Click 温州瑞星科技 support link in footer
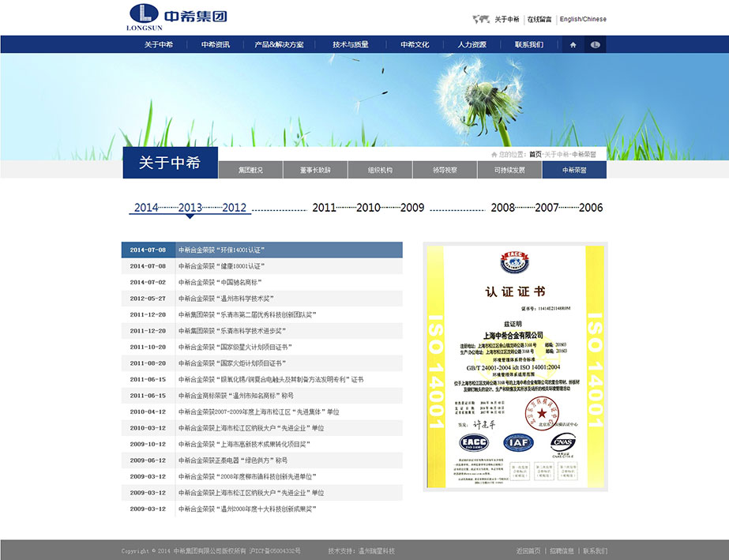The image size is (729, 560). 377,551
